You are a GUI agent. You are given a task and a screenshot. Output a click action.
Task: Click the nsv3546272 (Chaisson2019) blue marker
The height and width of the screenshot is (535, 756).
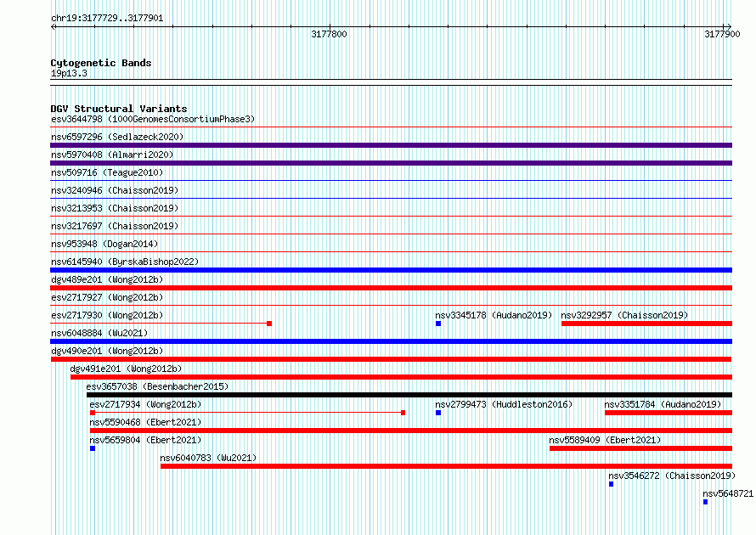pos(611,484)
